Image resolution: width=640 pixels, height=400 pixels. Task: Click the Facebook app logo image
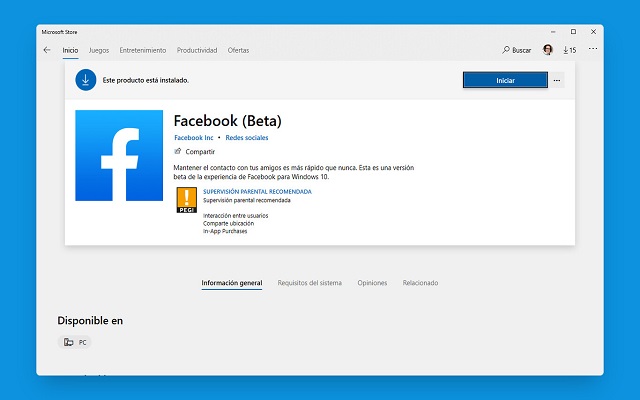[119, 155]
